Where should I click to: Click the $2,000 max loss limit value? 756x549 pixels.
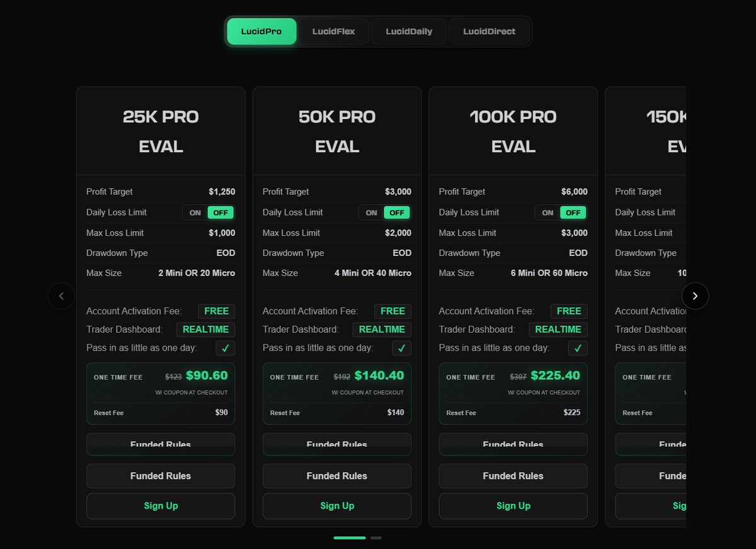(x=398, y=233)
